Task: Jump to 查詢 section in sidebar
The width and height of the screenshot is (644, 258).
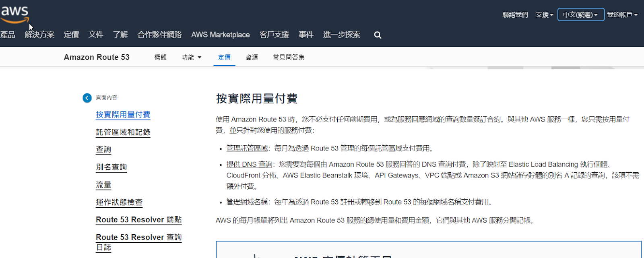Action: 103,150
